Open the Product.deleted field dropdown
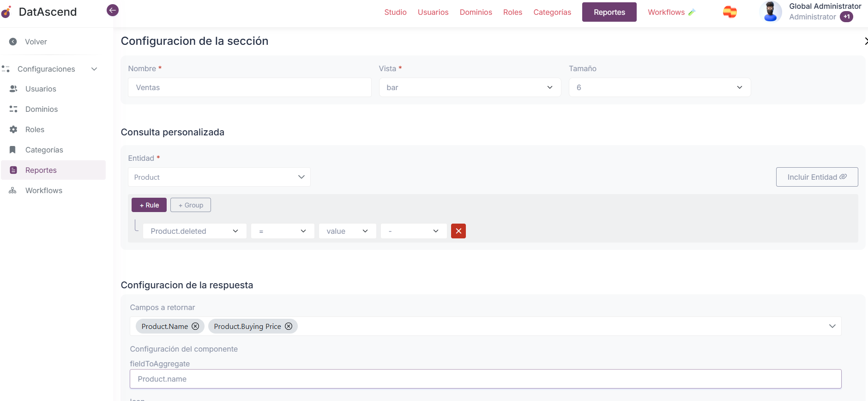Screen dimensions: 868x401 (x=194, y=231)
